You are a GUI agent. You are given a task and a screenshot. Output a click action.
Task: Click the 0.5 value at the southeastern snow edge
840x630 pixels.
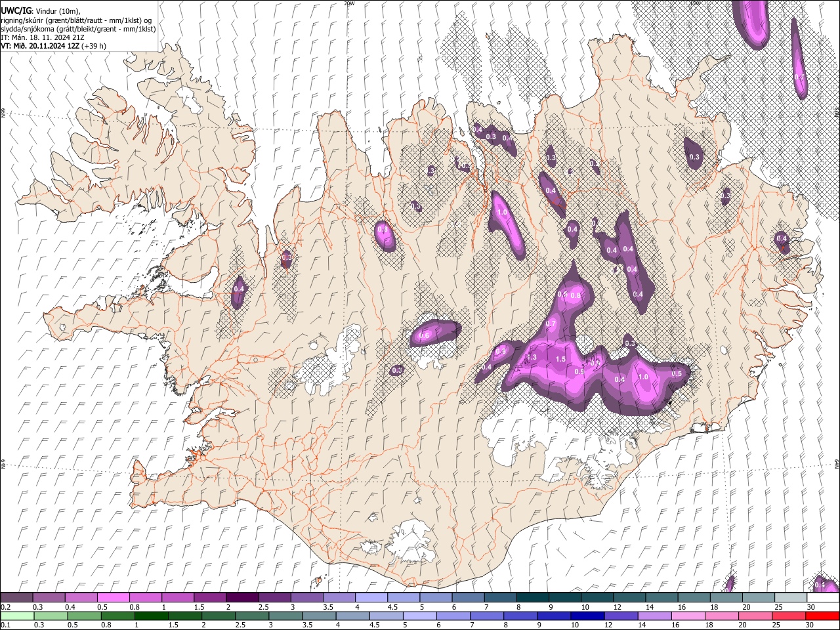pos(677,374)
